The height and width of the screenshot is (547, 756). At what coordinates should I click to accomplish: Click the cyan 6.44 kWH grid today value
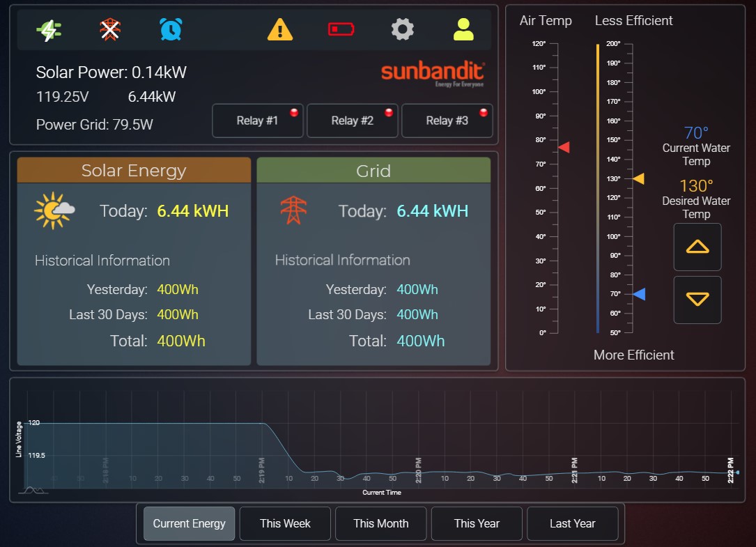tap(433, 211)
